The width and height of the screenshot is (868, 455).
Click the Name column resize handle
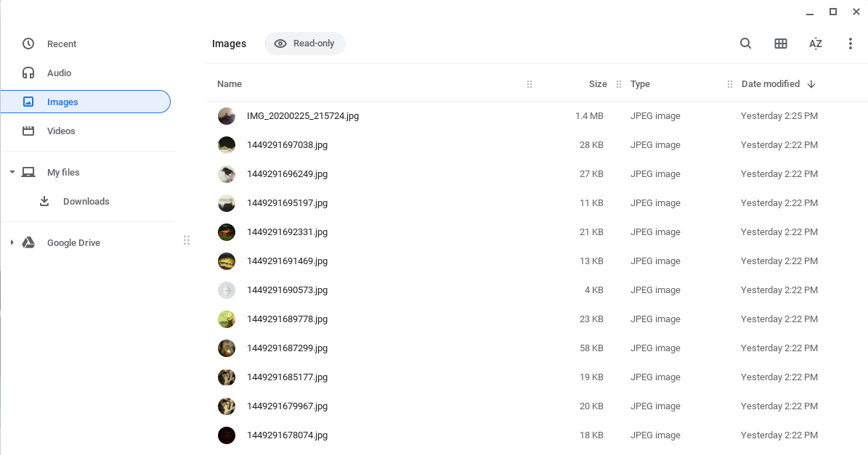530,84
